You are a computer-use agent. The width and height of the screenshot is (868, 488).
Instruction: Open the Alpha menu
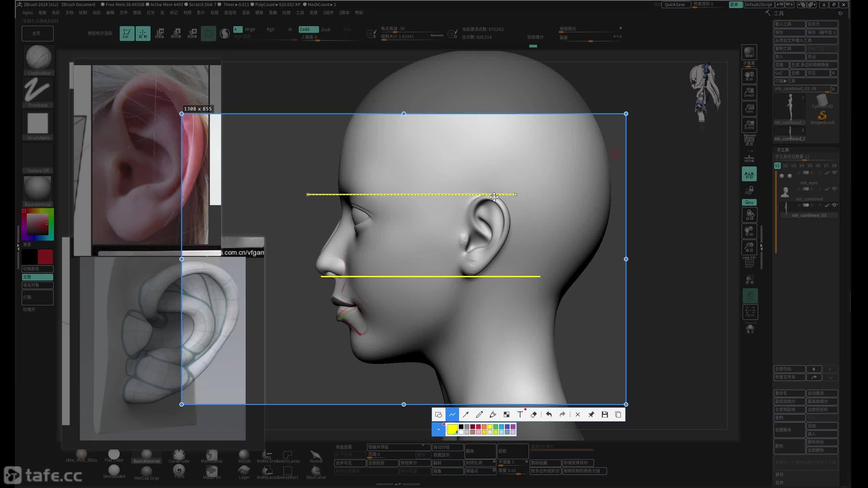(x=27, y=13)
